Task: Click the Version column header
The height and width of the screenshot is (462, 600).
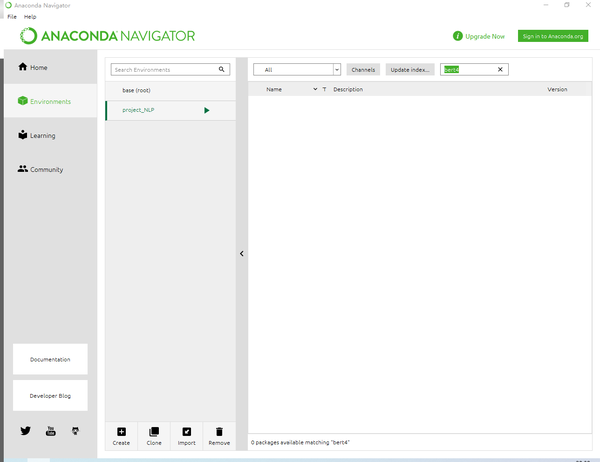Action: point(557,89)
